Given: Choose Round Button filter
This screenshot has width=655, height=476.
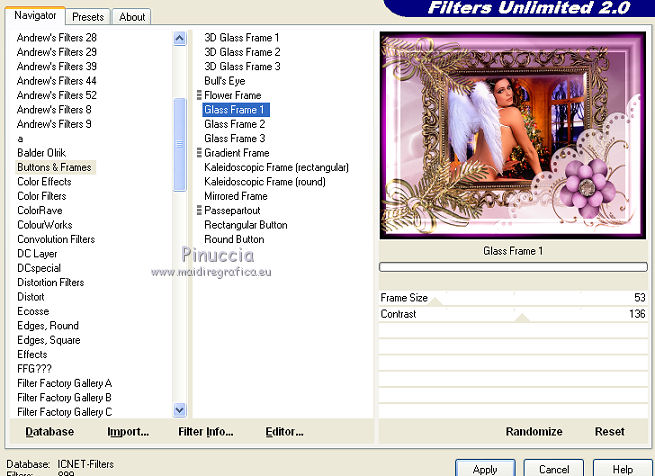Looking at the screenshot, I should point(234,239).
